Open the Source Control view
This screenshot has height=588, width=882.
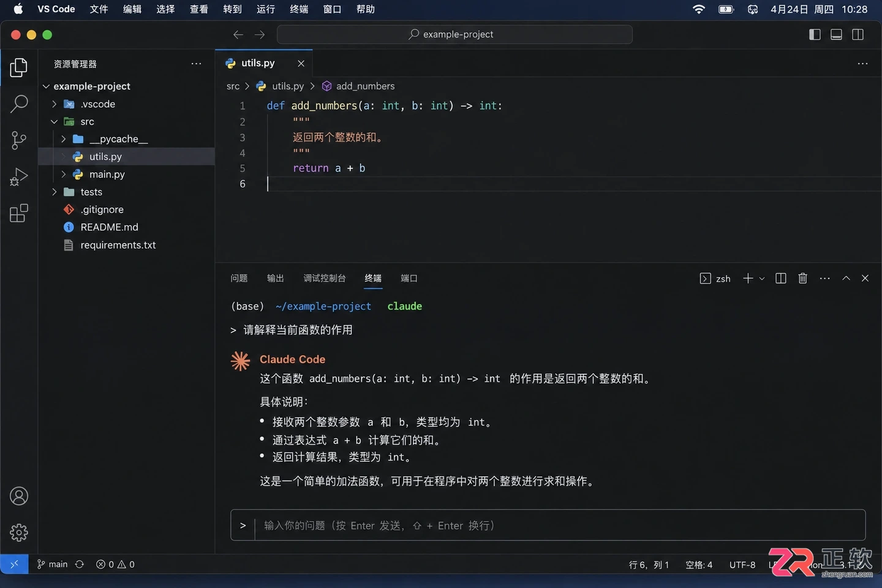point(19,140)
